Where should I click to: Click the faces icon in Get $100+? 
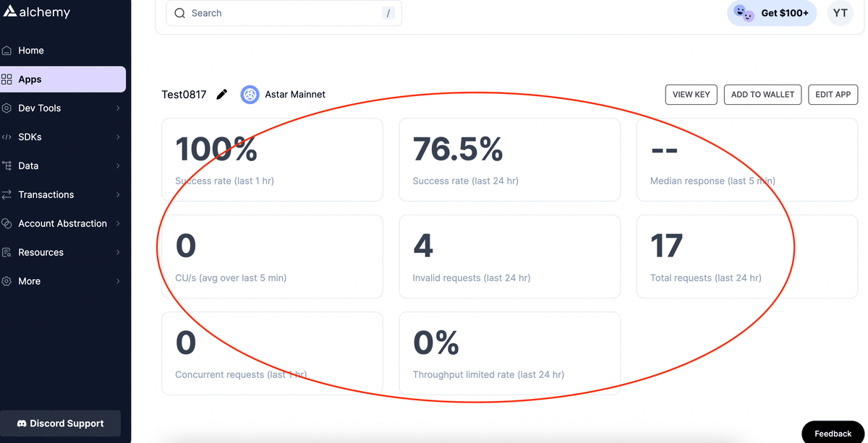(744, 13)
